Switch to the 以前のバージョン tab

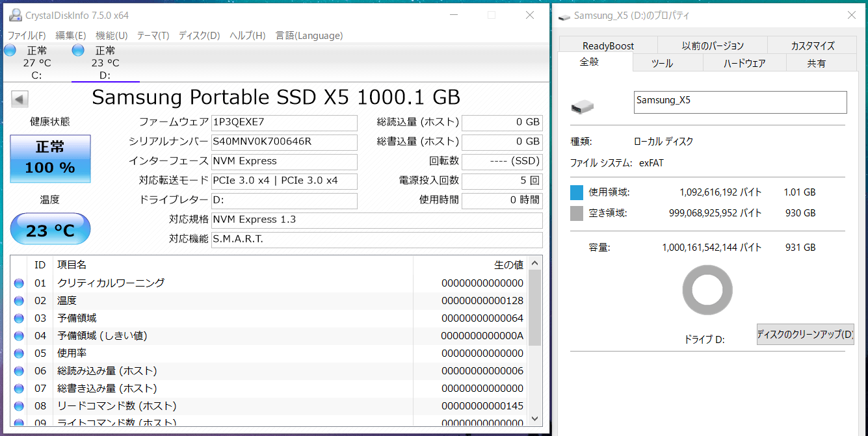click(713, 45)
